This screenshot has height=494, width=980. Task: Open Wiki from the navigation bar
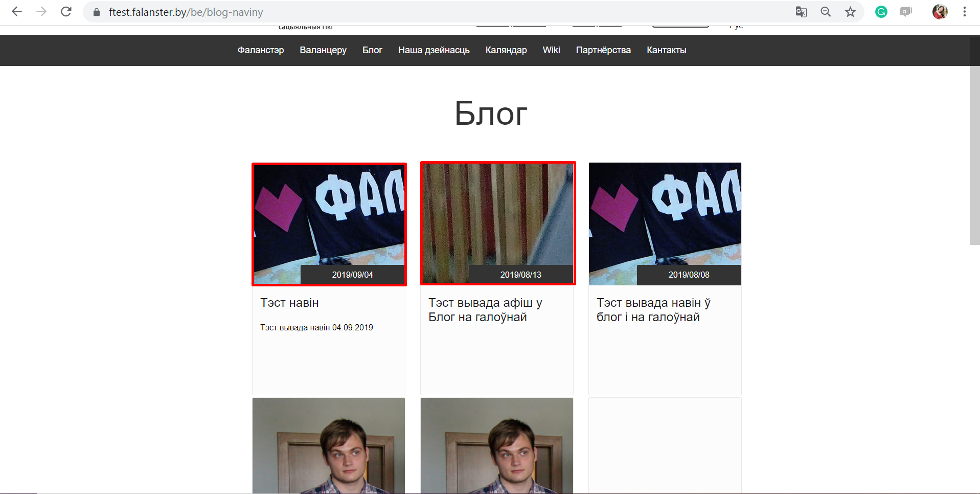pos(551,50)
